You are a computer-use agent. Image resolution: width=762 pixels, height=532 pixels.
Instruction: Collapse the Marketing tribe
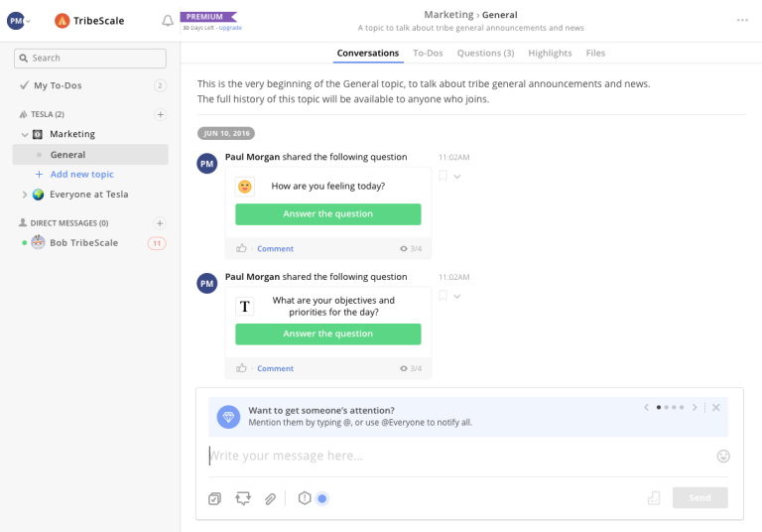pos(24,134)
